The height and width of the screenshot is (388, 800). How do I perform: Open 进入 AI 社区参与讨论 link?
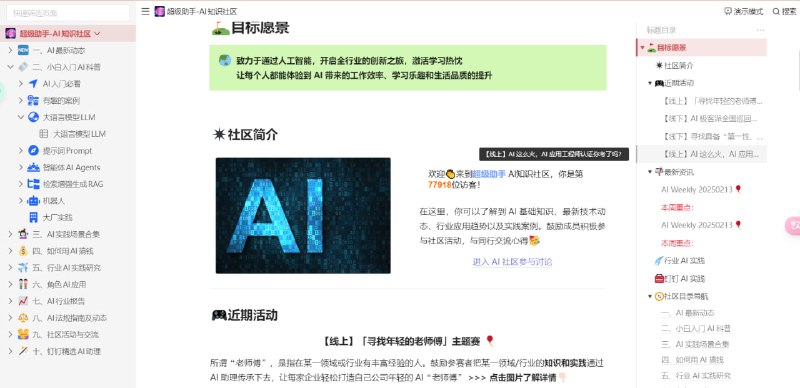(x=512, y=261)
